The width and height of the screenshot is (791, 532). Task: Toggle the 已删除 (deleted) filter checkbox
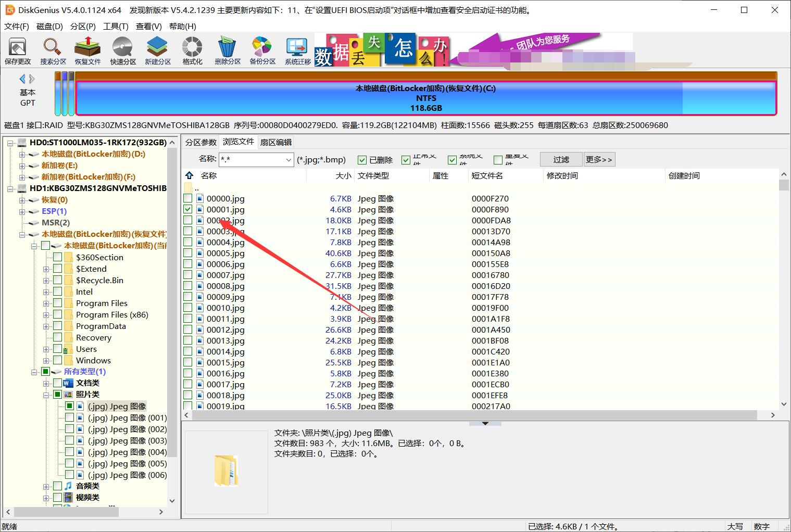coord(362,160)
